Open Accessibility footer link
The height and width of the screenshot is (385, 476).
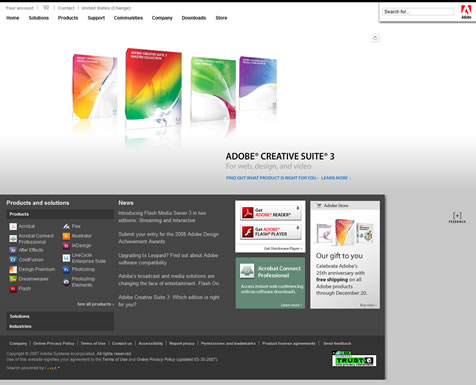point(151,343)
